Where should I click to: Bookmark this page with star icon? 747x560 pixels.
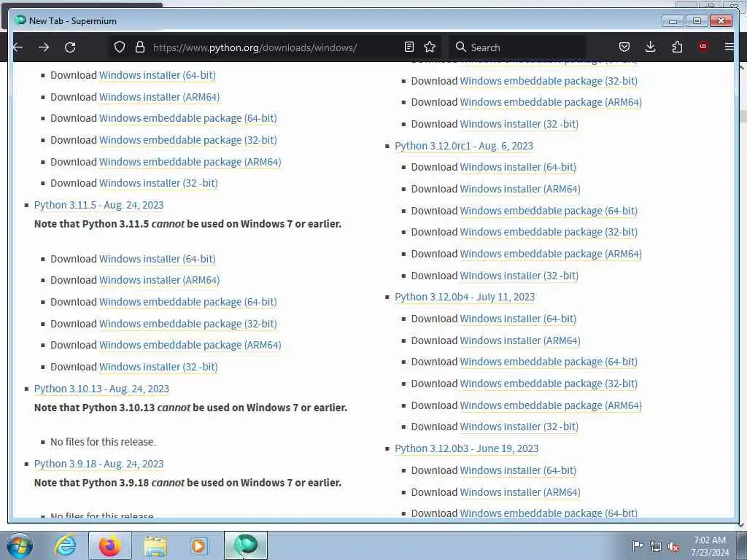430,47
